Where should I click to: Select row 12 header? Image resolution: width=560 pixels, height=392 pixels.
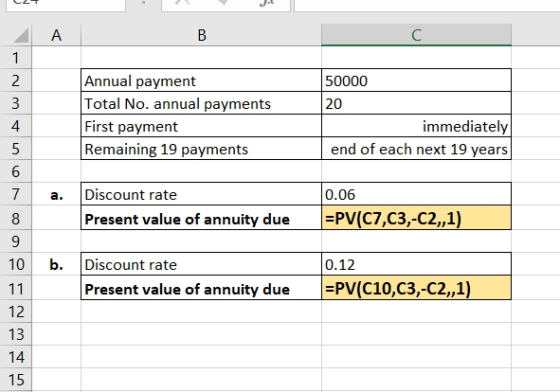pos(16,311)
